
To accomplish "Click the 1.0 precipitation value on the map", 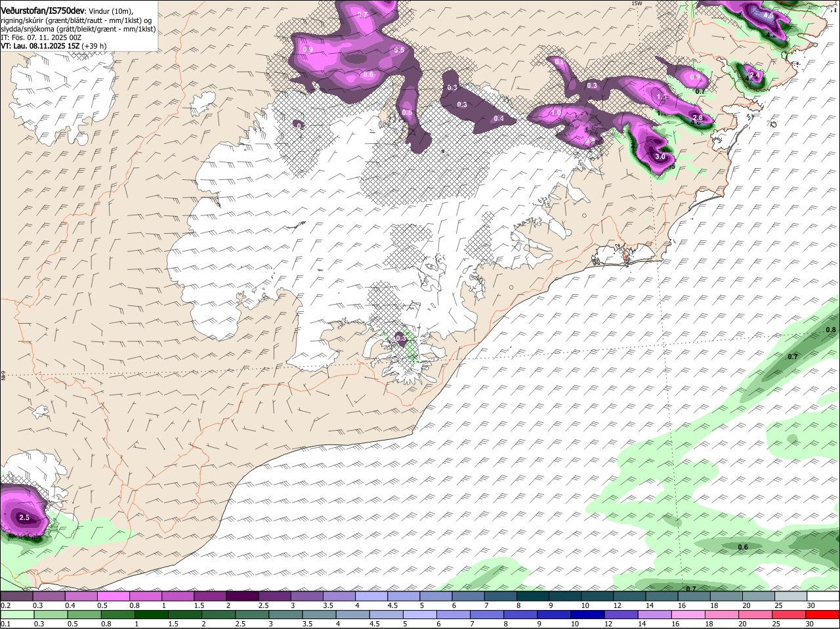I will coord(556,113).
